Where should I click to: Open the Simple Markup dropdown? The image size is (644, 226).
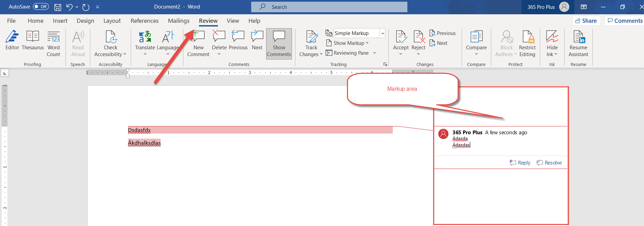click(x=383, y=33)
